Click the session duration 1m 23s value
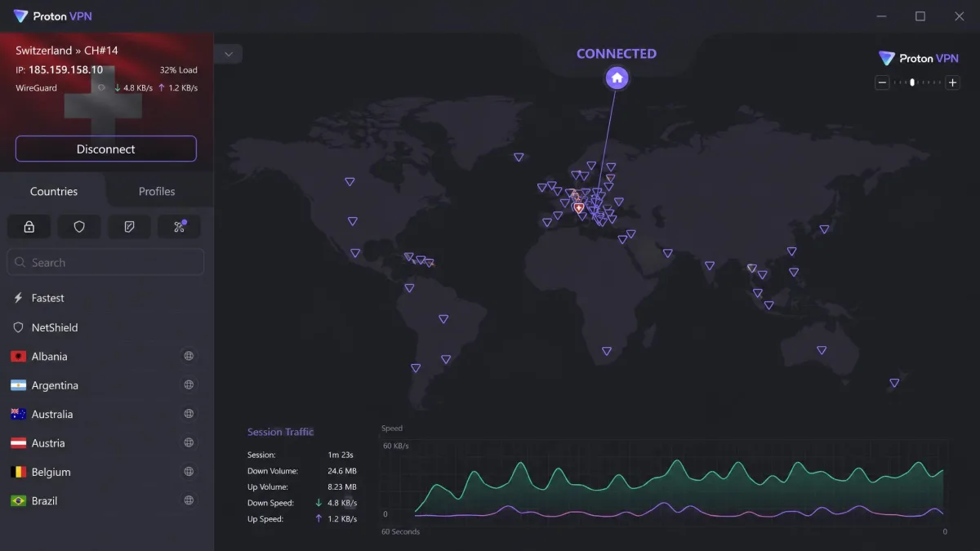The height and width of the screenshot is (551, 980). pos(342,455)
